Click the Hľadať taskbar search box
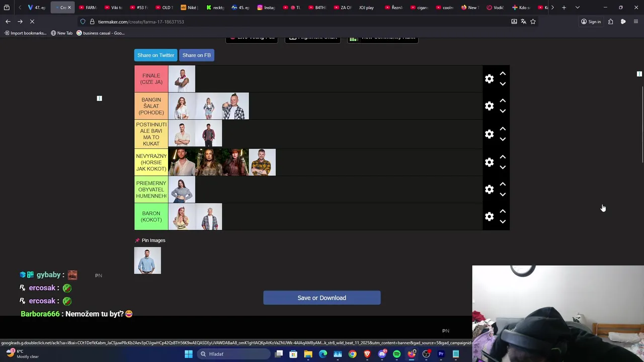The image size is (644, 362). pos(233,354)
